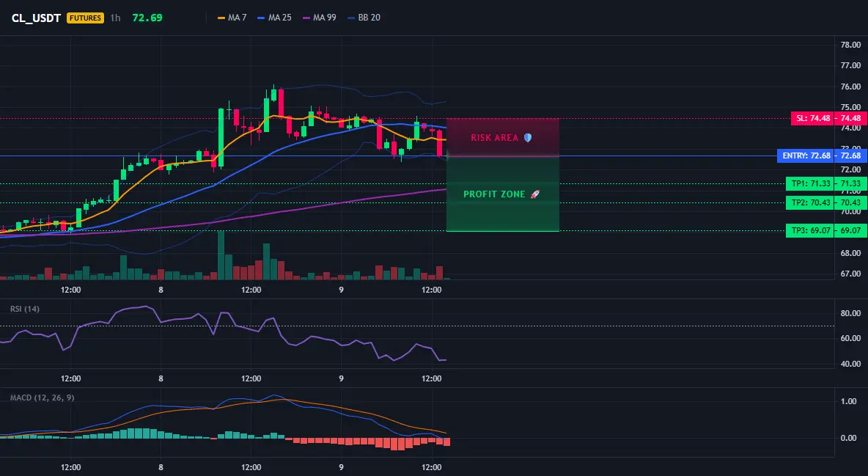Click the date 8 under the price chart

(161, 290)
